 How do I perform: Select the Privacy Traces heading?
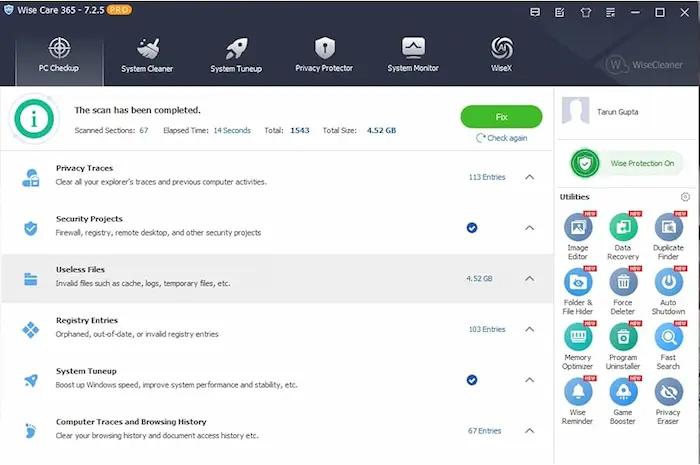(84, 168)
